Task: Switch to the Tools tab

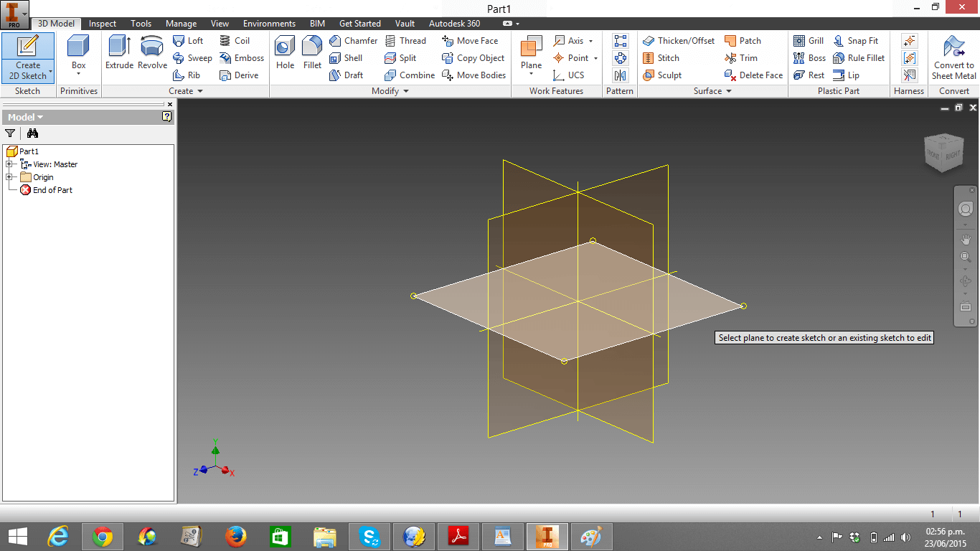Action: pyautogui.click(x=141, y=24)
